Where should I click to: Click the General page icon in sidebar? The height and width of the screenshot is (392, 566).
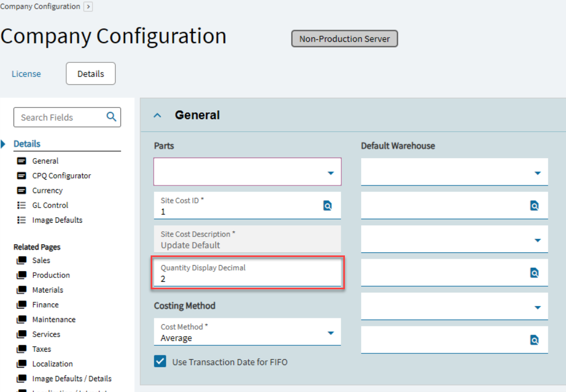22,161
